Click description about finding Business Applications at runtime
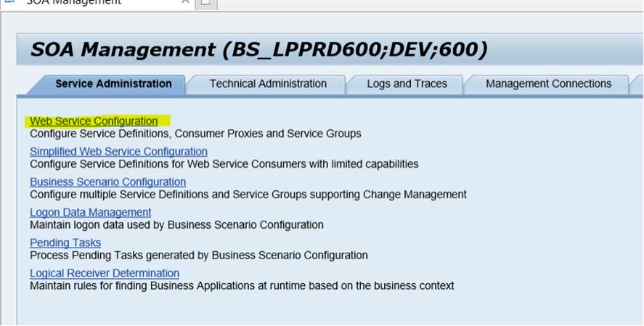The width and height of the screenshot is (644, 326). [x=242, y=286]
